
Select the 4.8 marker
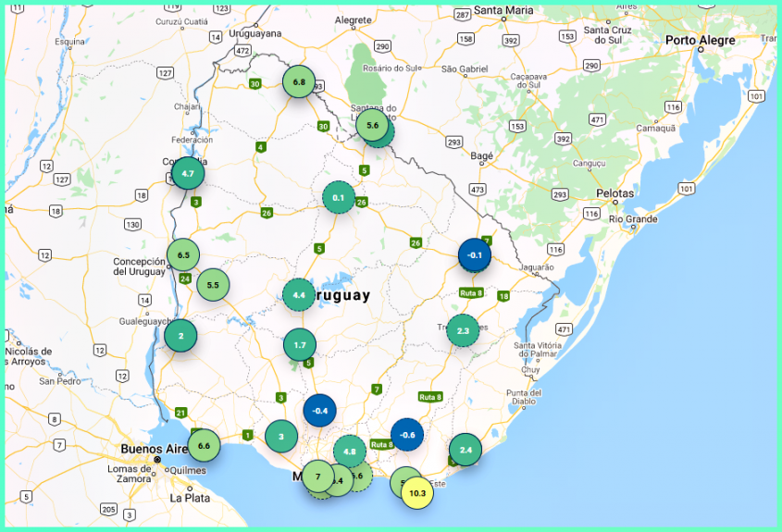[x=350, y=452]
